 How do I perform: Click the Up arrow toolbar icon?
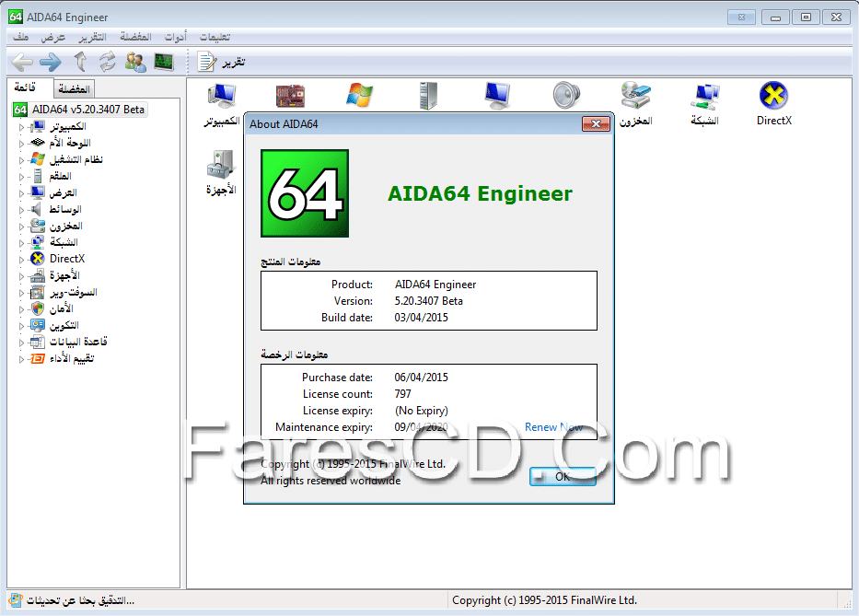(80, 62)
